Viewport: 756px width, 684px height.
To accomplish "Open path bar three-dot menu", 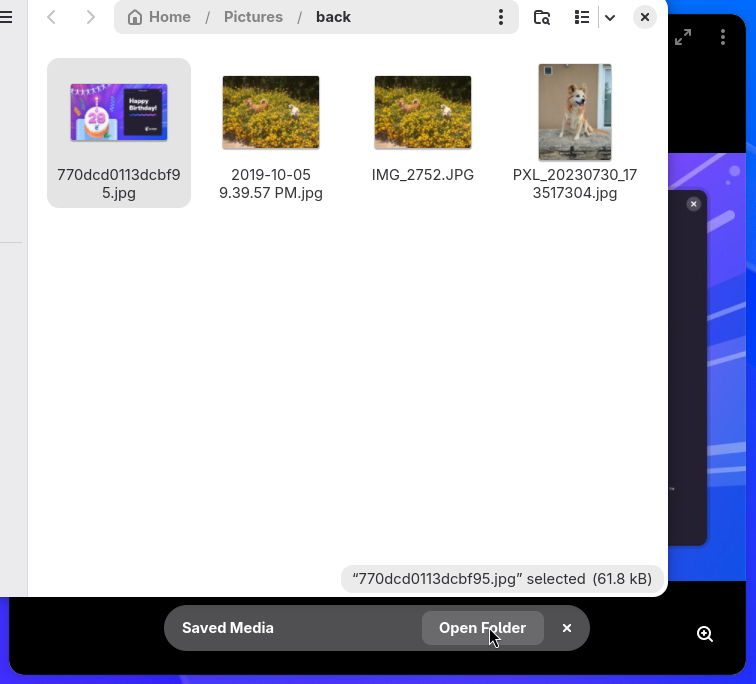I will click(x=501, y=17).
